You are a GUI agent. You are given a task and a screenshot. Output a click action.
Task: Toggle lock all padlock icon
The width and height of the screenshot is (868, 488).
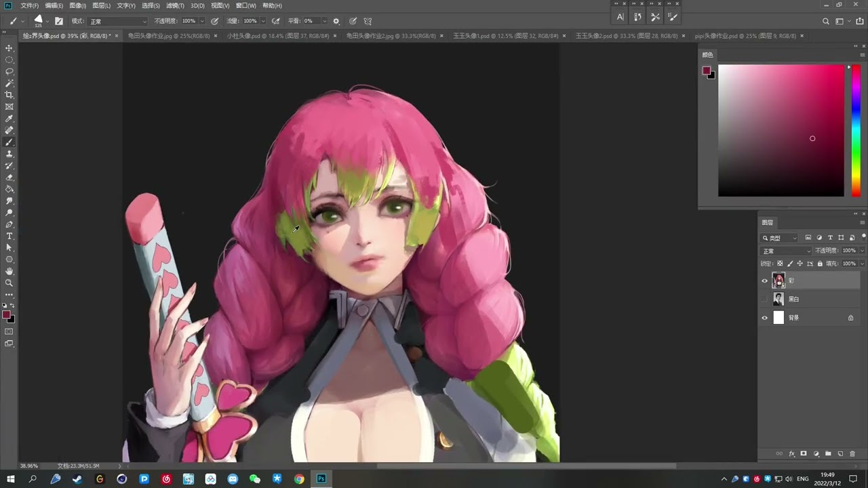click(x=820, y=263)
